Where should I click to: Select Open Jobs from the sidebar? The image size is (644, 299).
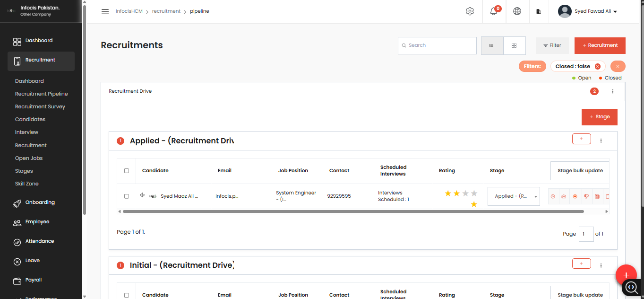click(x=30, y=158)
